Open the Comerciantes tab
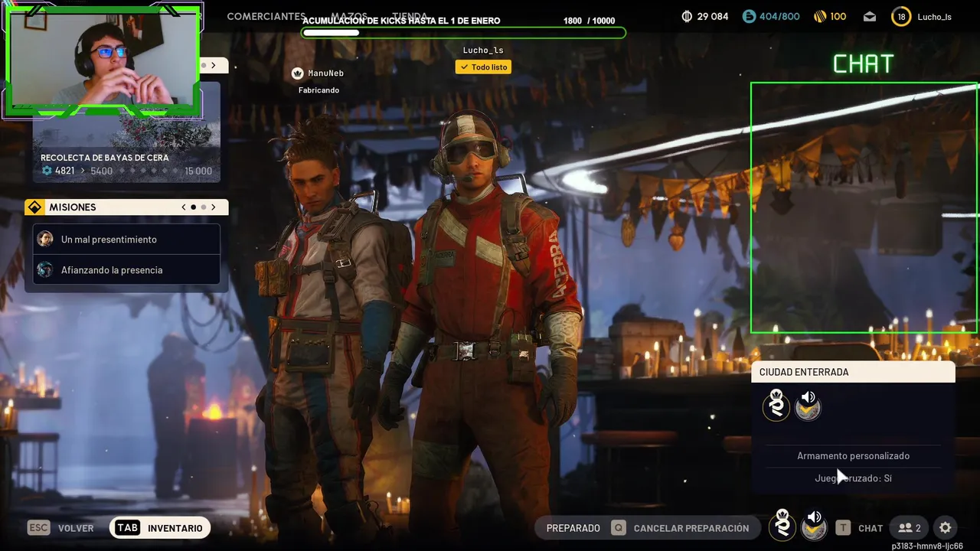 pos(266,17)
